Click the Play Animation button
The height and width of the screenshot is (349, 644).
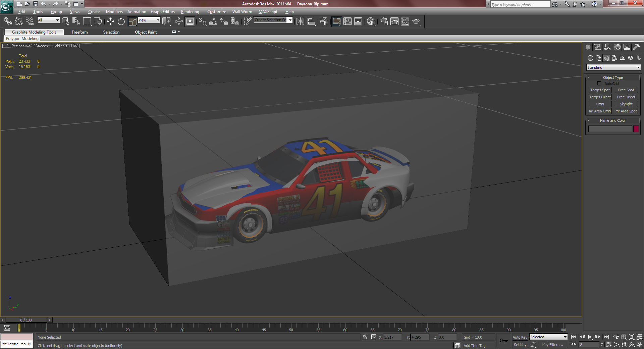[x=590, y=337]
